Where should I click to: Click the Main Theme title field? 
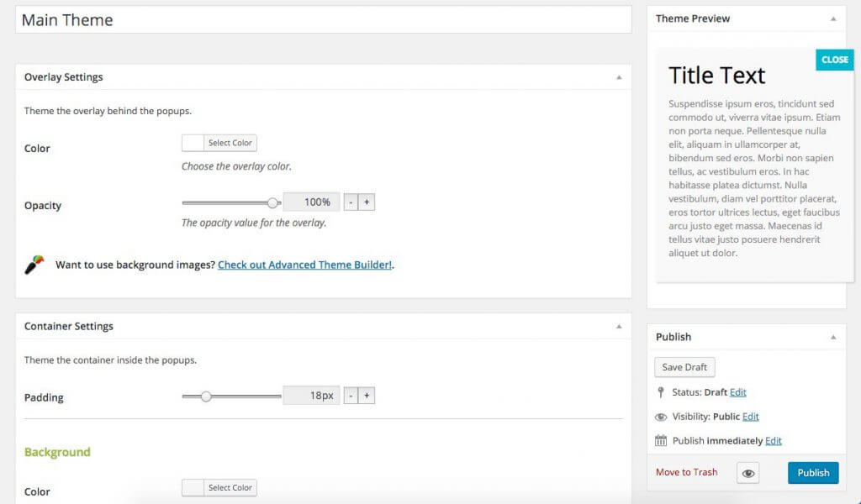pos(323,20)
